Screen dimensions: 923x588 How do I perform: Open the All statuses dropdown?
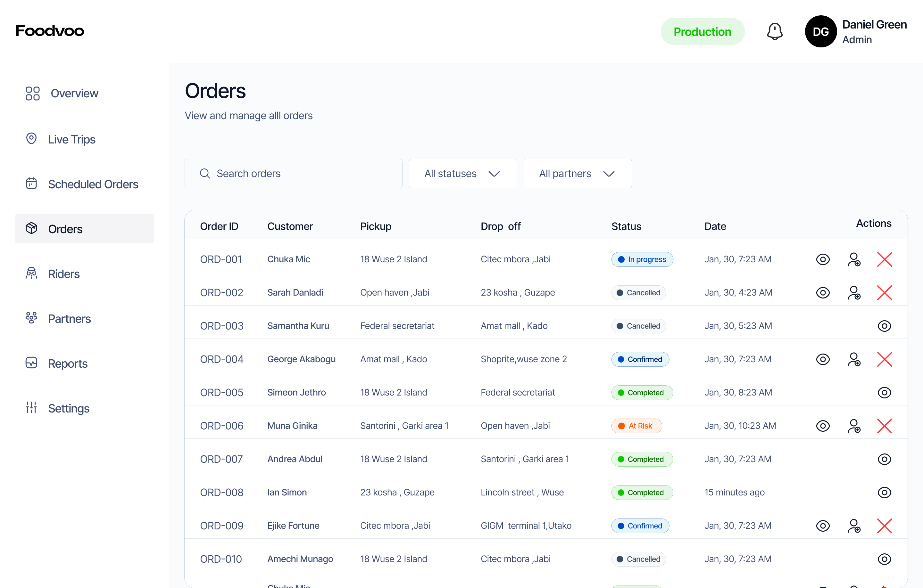pyautogui.click(x=463, y=174)
